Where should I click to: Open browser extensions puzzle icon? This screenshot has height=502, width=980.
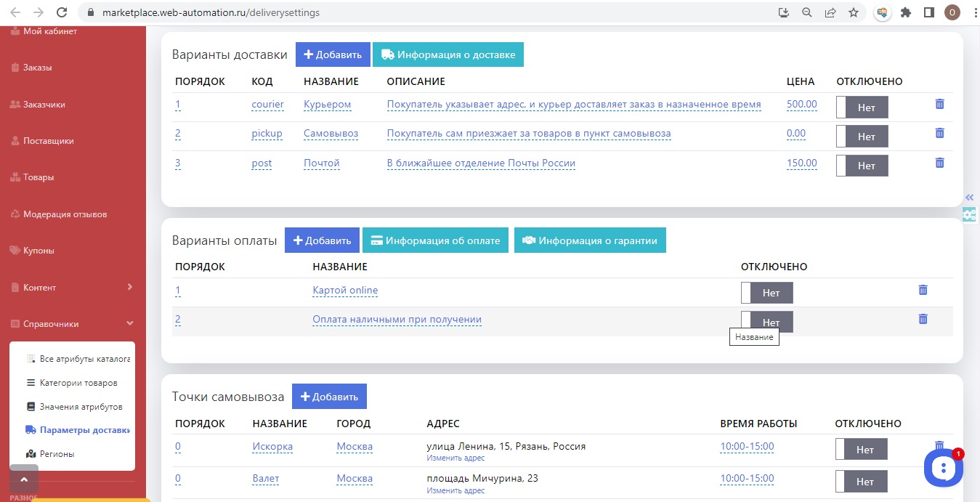tap(905, 12)
